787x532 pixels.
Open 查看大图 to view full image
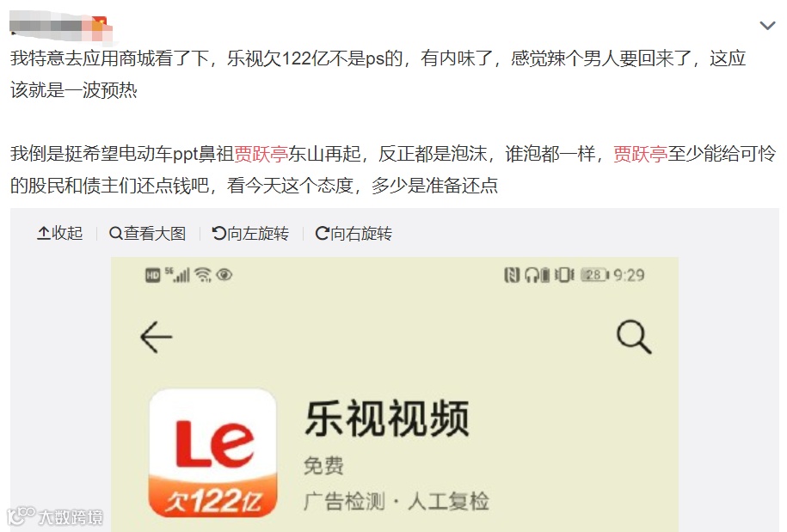(148, 233)
